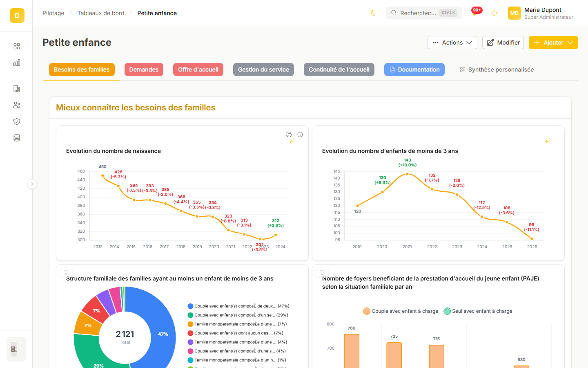
Task: Open the comments icon on naissance chart
Action: [x=289, y=135]
